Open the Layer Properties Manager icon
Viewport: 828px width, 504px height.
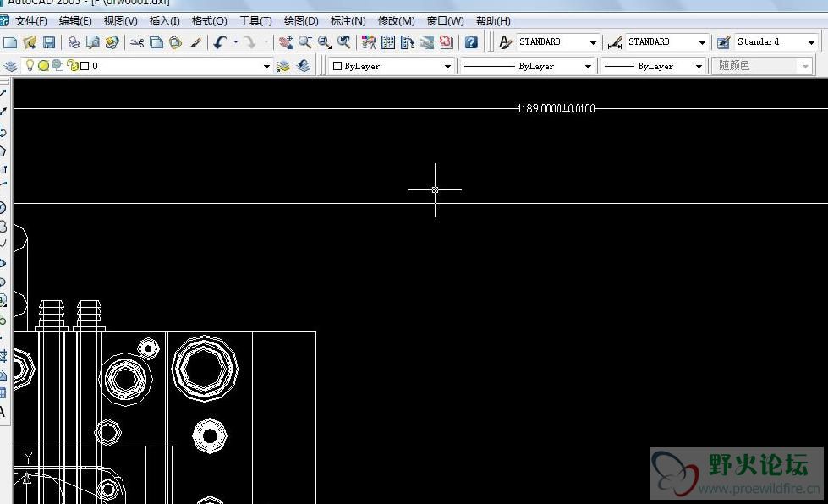click(10, 66)
